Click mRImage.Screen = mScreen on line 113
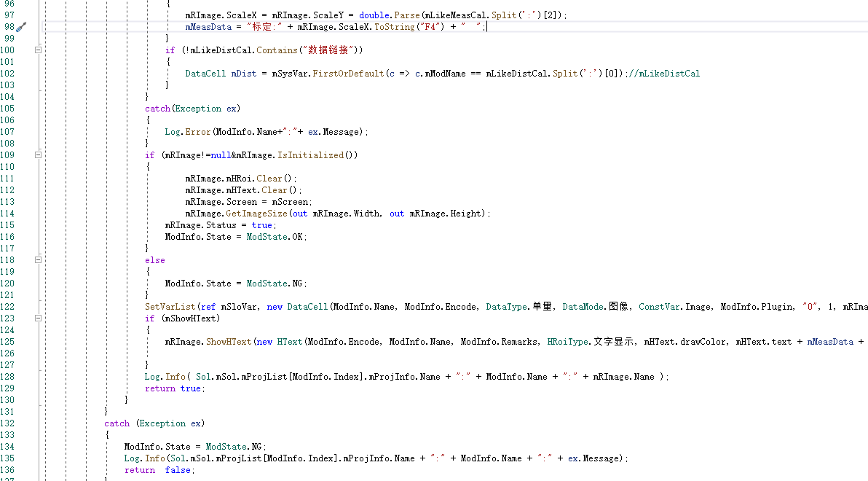This screenshot has width=868, height=481. 248,202
